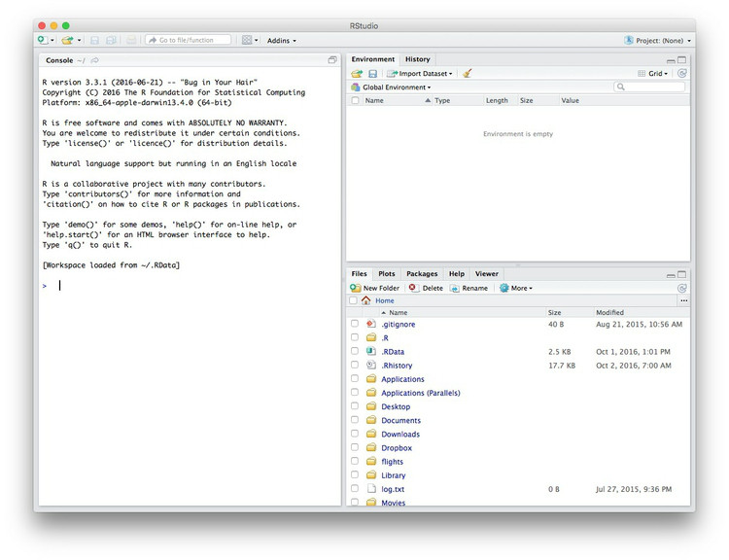Click the workspace panes layout icon
Viewport: 729px width, 560px height.
247,40
